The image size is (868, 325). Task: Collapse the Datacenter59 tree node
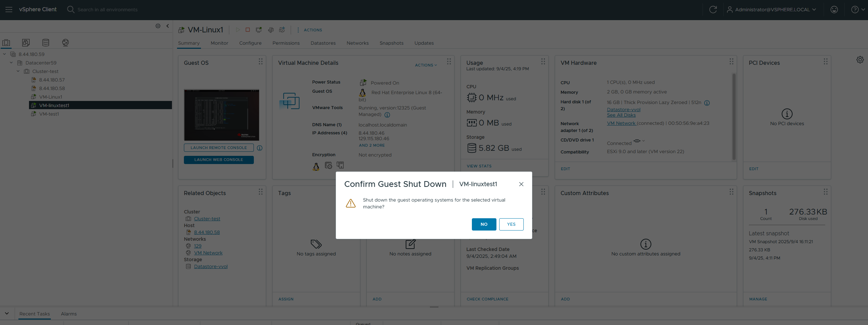click(11, 62)
